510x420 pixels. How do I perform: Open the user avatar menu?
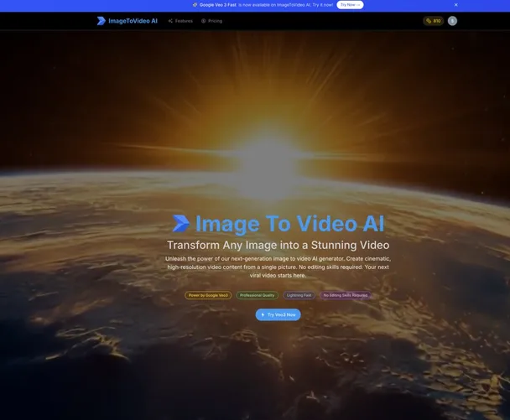click(x=452, y=21)
